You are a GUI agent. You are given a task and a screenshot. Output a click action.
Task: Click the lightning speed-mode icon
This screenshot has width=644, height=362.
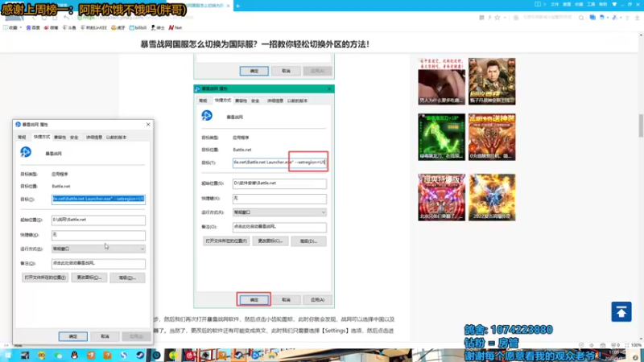pyautogui.click(x=489, y=18)
